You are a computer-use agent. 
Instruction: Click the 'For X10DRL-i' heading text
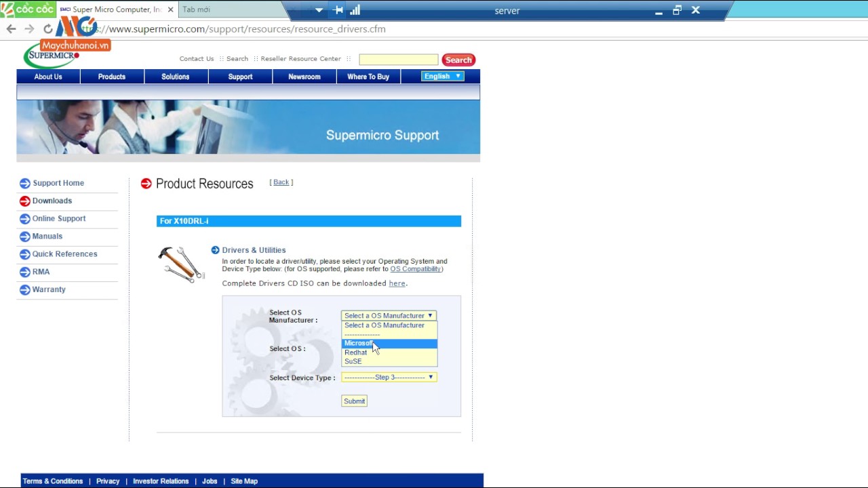(x=184, y=221)
